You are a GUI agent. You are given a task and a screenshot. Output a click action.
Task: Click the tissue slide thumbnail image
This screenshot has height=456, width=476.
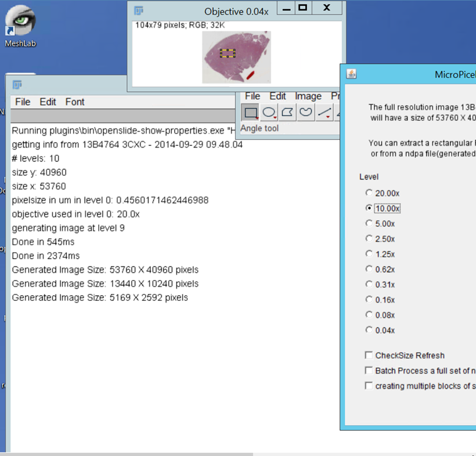coord(236,57)
